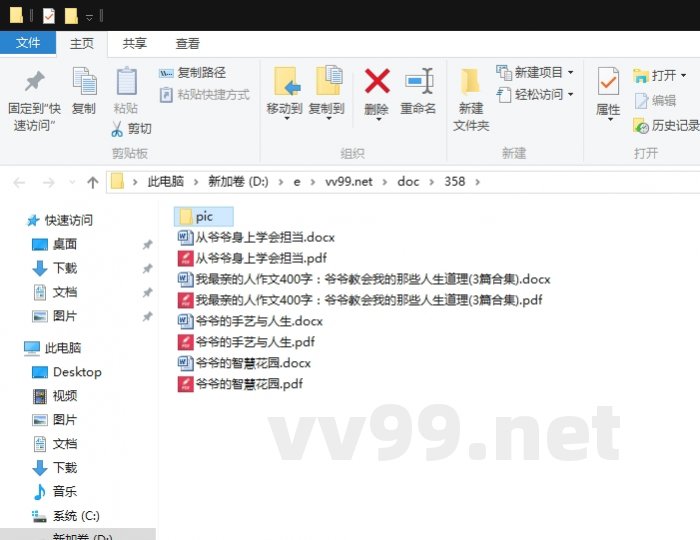Image resolution: width=700 pixels, height=540 pixels.
Task: Switch to the 查看 View tab
Action: tap(188, 43)
